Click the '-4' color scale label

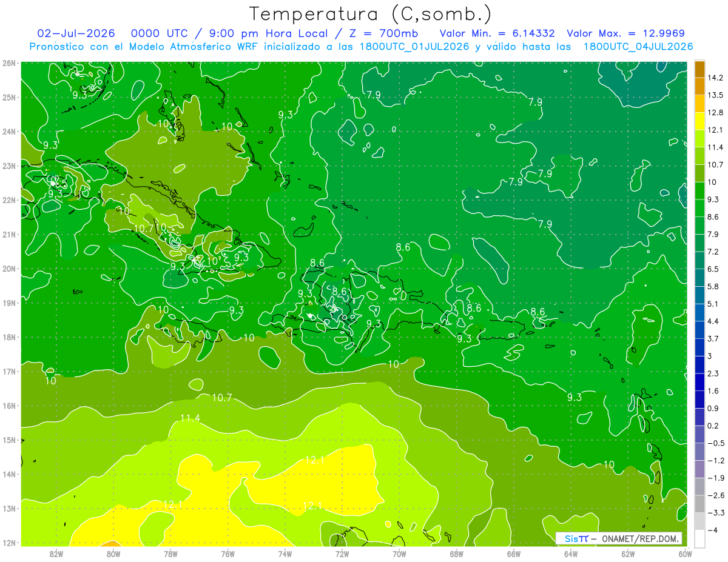tap(713, 530)
